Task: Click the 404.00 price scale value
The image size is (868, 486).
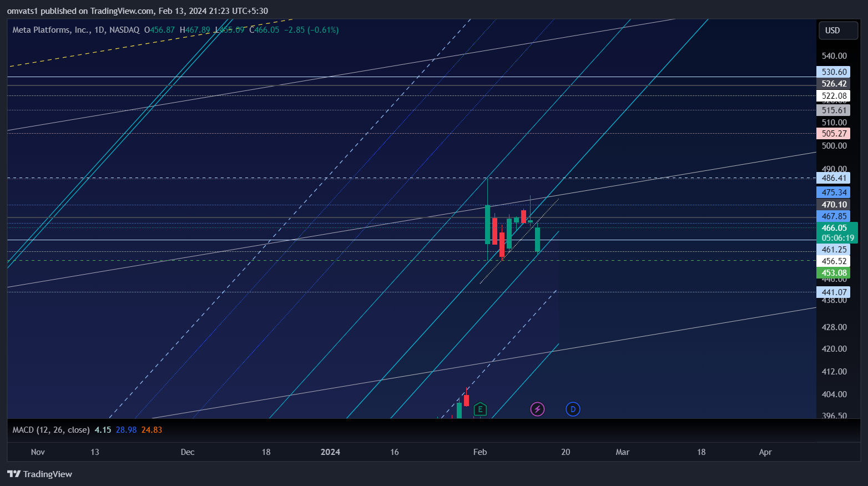Action: click(834, 394)
